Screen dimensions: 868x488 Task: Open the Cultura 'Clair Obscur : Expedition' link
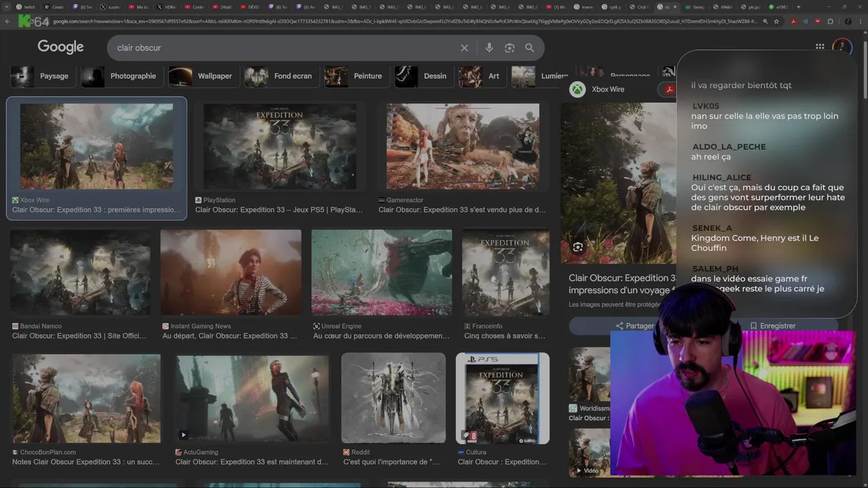(502, 462)
